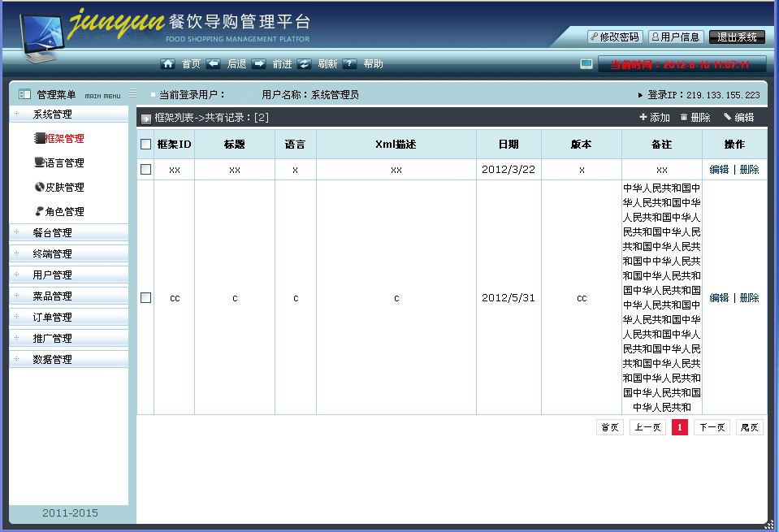Viewport: 779px width, 532px height.
Task: Click 后退 in the top navigation
Action: coord(236,64)
